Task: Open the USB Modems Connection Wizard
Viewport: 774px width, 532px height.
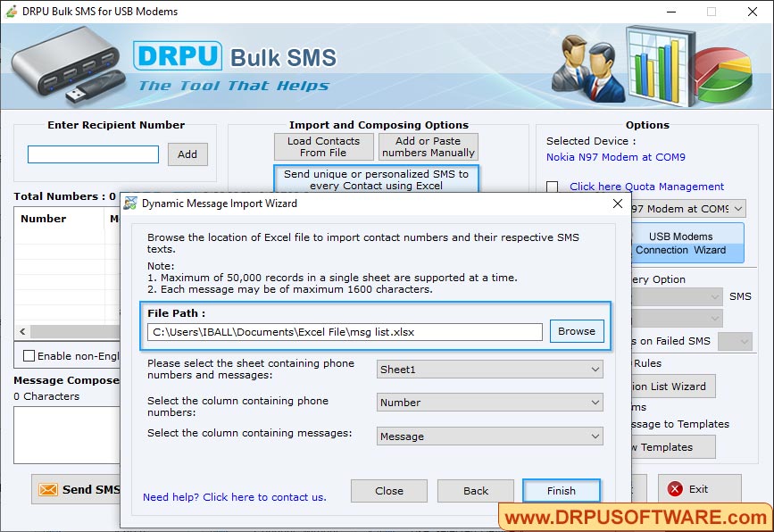Action: coord(687,243)
